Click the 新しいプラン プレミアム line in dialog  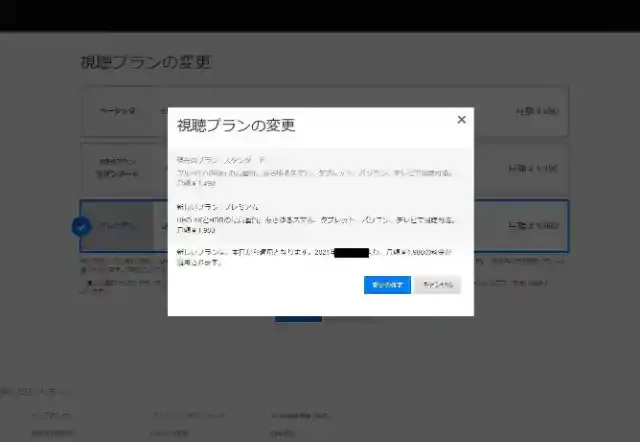click(x=218, y=207)
